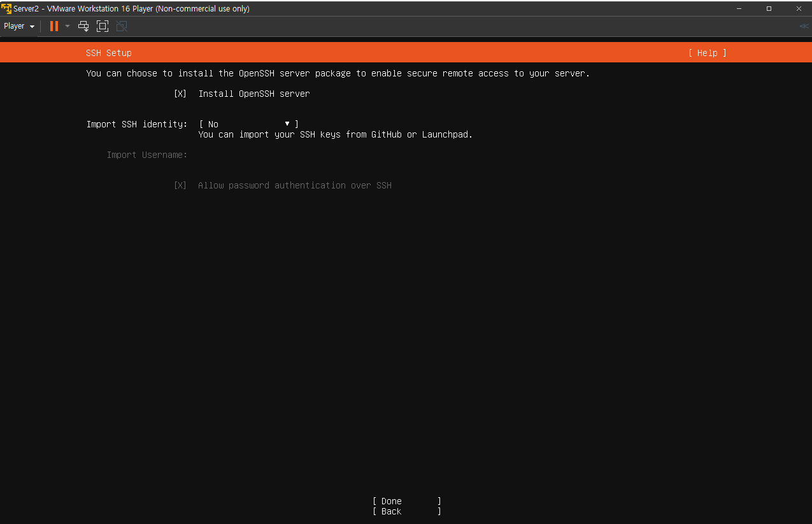
Task: Click the 'Install OpenSSH server' label
Action: pos(254,94)
